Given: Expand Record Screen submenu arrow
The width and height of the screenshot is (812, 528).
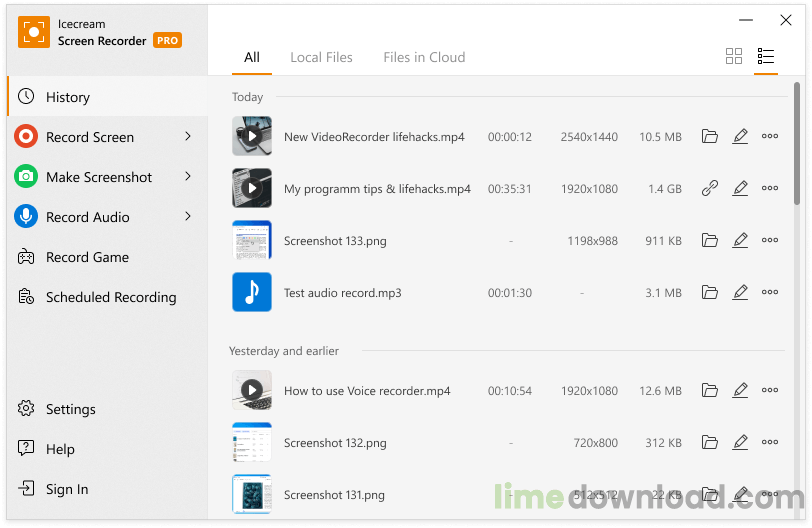Looking at the screenshot, I should point(188,136).
